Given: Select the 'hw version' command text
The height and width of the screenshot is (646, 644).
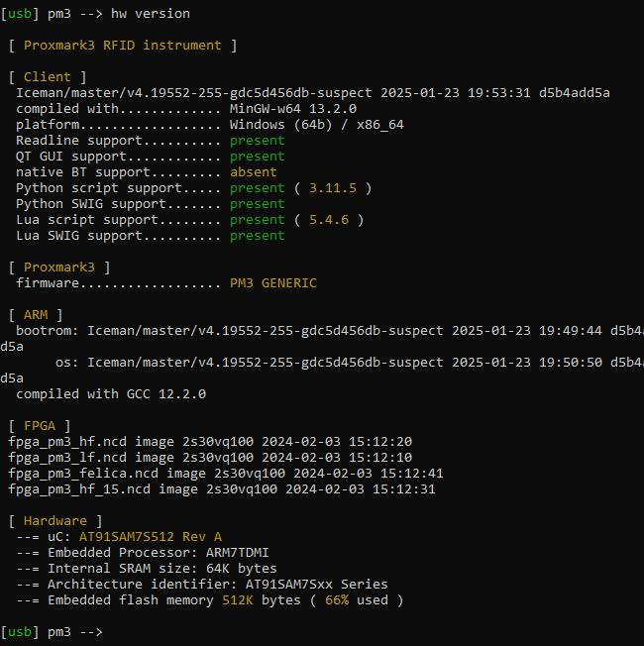Looking at the screenshot, I should point(151,14).
